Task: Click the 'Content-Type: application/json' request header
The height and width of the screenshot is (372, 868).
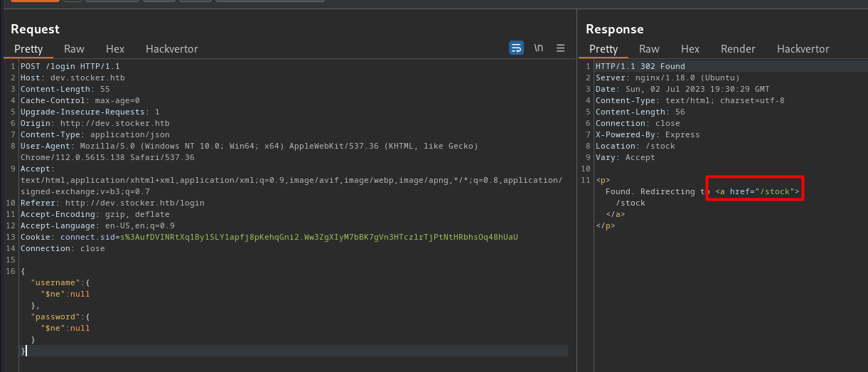Action: [95, 134]
